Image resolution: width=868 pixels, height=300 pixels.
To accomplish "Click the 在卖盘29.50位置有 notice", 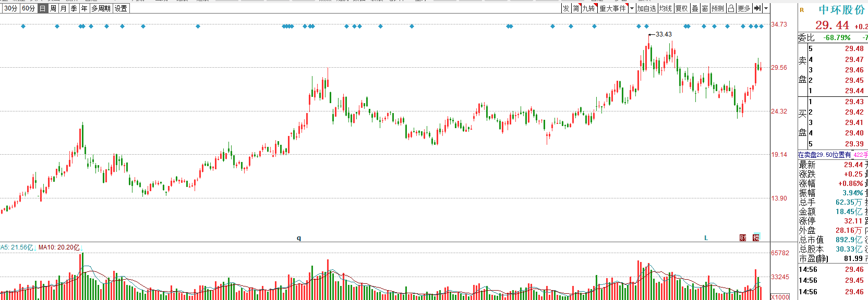I will [x=825, y=155].
